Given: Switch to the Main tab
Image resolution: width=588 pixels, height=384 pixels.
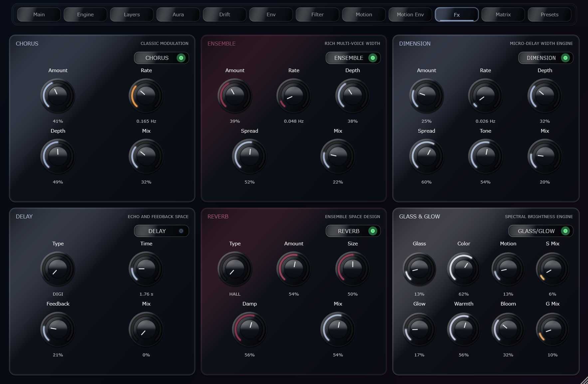Looking at the screenshot, I should pos(39,15).
